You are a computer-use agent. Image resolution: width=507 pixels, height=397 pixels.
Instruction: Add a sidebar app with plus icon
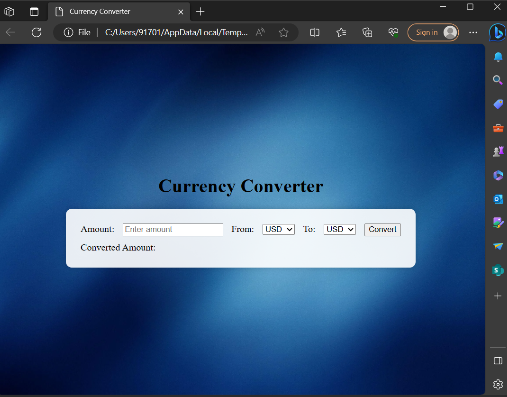pos(498,296)
